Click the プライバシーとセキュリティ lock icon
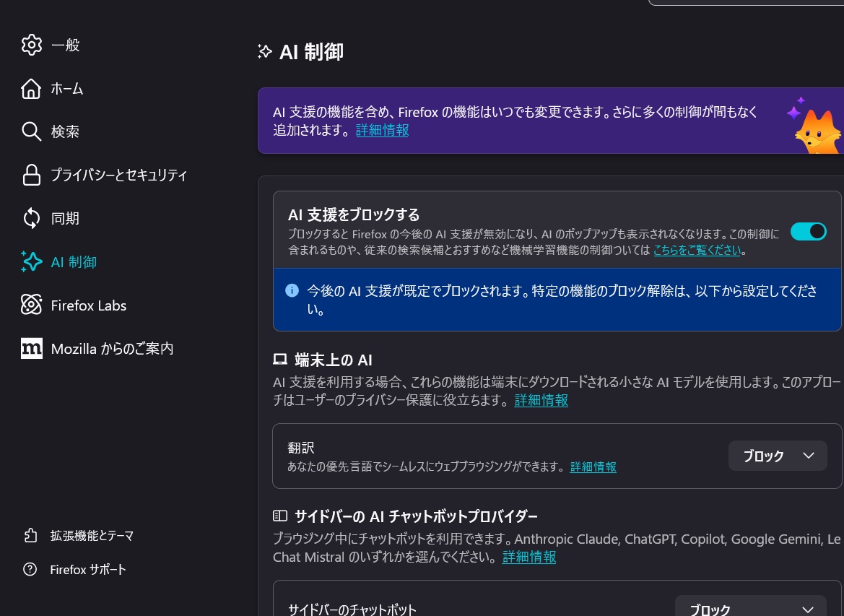 32,175
